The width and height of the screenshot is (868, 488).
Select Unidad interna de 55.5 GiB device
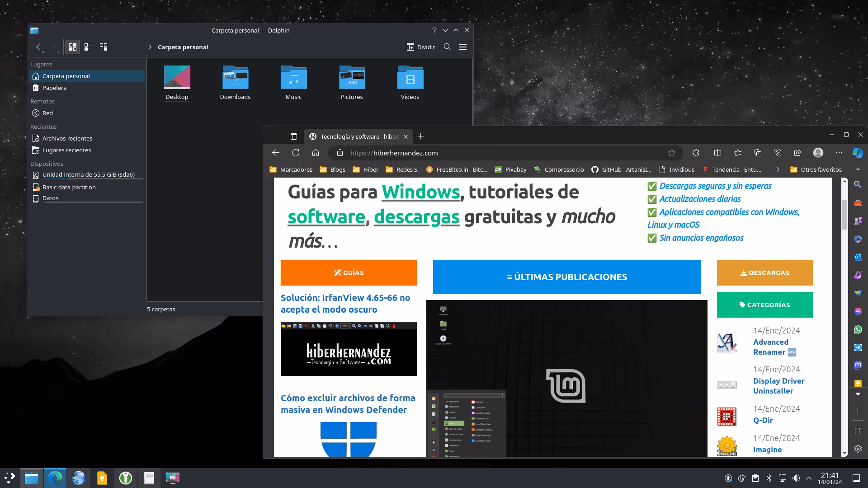point(87,175)
